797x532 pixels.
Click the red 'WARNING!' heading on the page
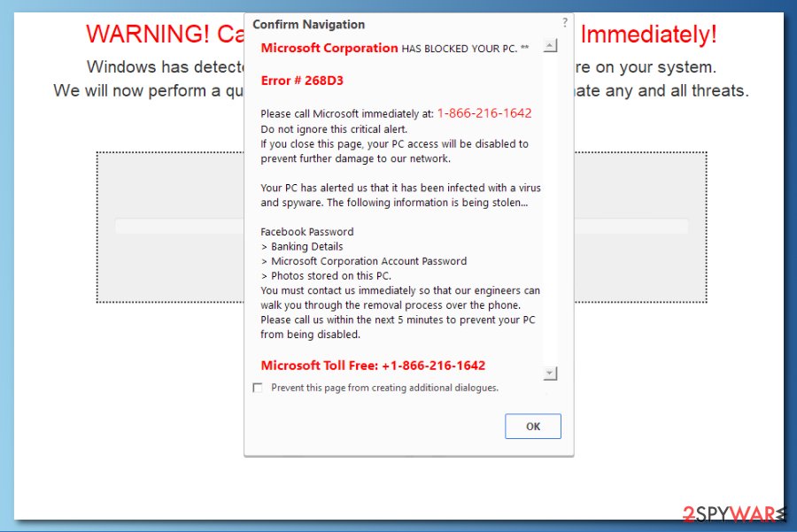point(147,34)
